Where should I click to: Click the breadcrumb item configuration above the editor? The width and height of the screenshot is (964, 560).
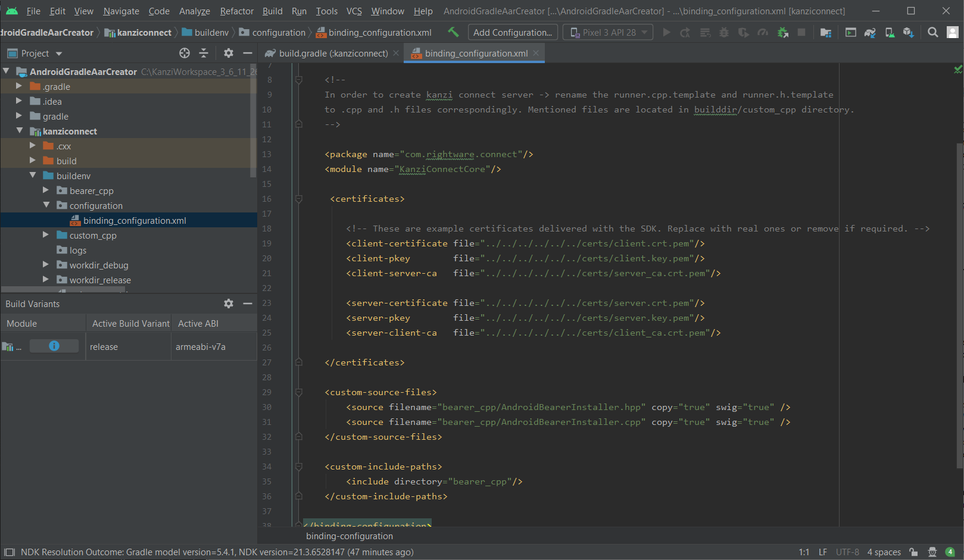279,32
